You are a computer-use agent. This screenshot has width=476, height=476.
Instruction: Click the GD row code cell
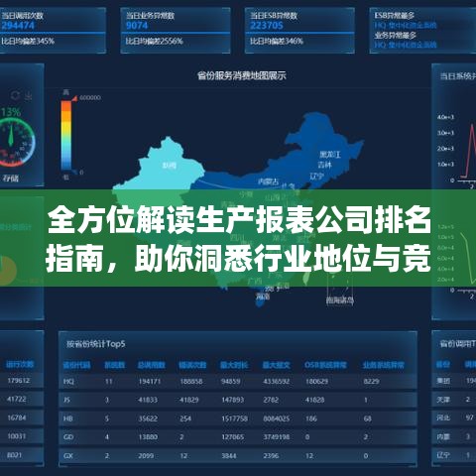[68, 437]
